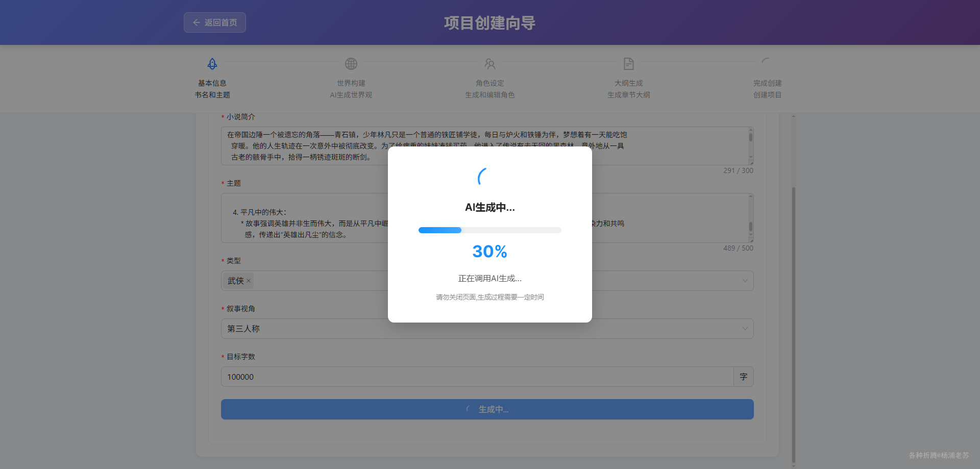Click the 30% progress bar in the dialog

click(490, 230)
